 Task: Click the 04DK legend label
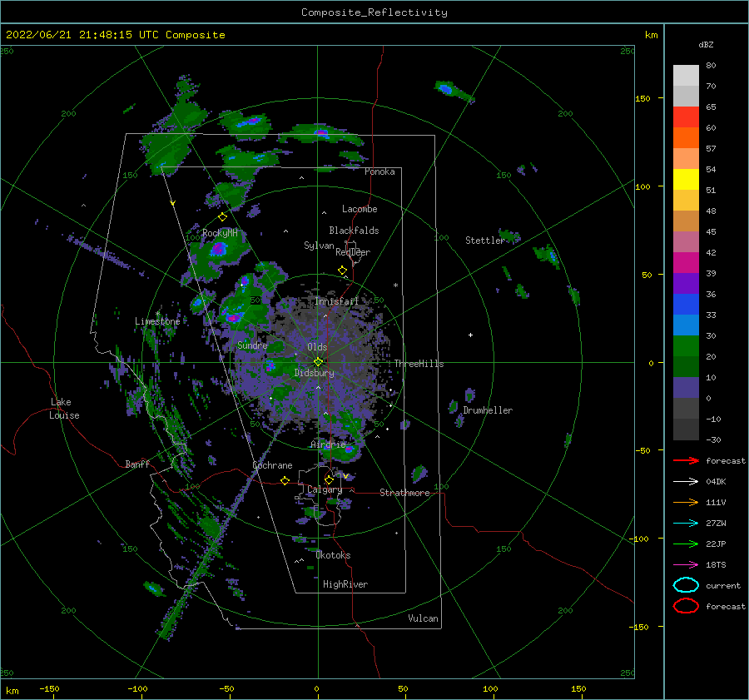[x=716, y=482]
